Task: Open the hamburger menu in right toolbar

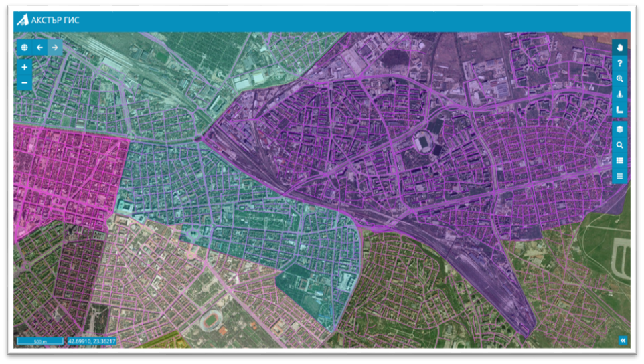Action: pyautogui.click(x=620, y=176)
